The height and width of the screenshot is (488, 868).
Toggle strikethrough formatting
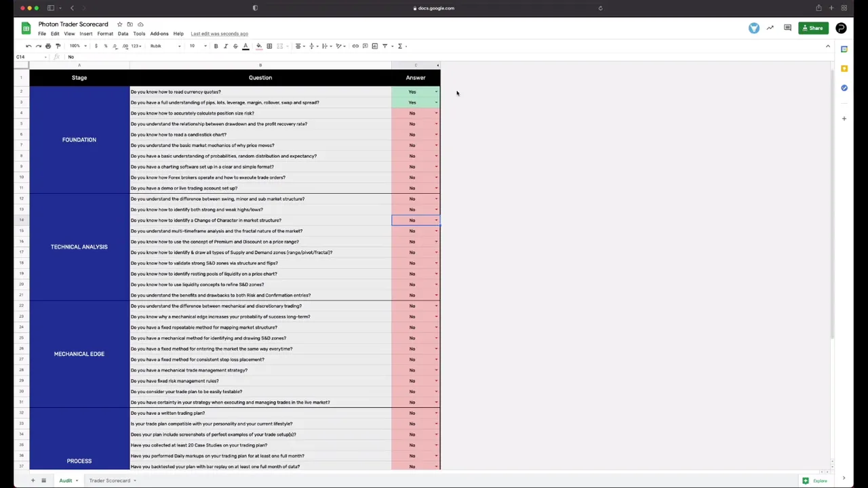tap(235, 46)
